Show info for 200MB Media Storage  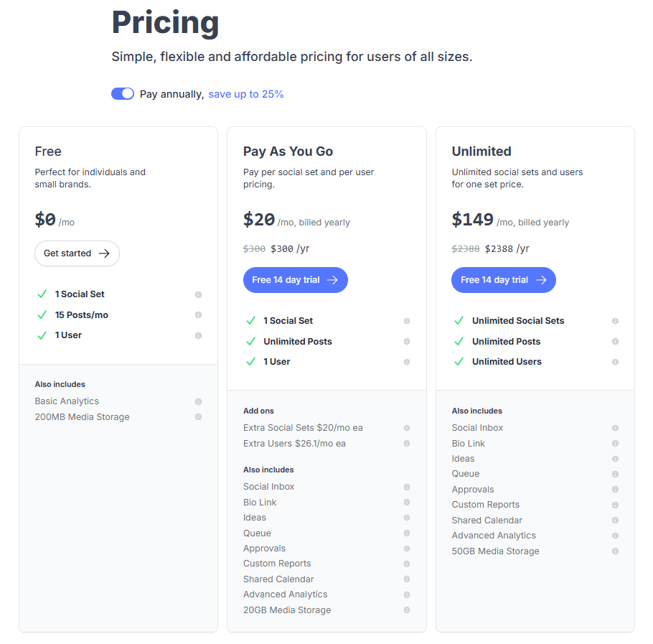tap(199, 416)
